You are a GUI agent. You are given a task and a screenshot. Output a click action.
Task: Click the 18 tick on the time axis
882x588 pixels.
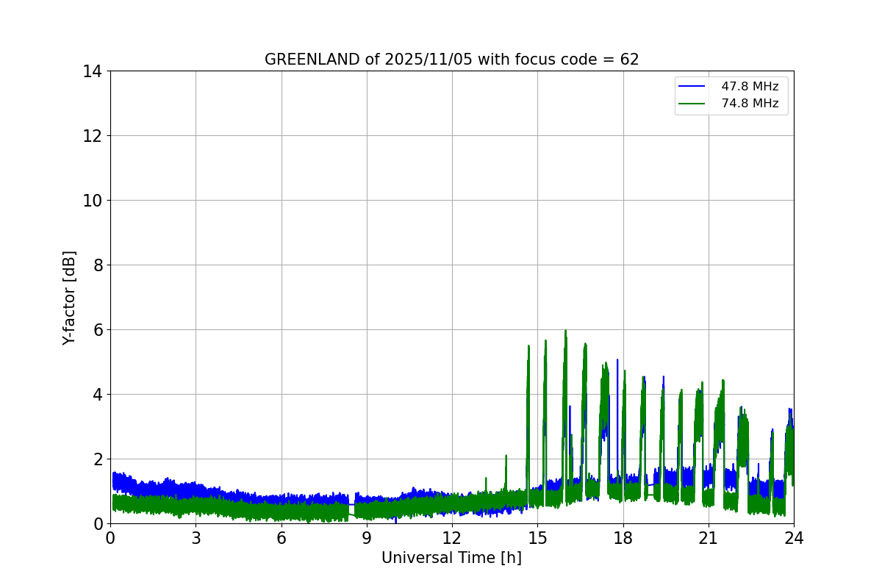click(x=623, y=538)
